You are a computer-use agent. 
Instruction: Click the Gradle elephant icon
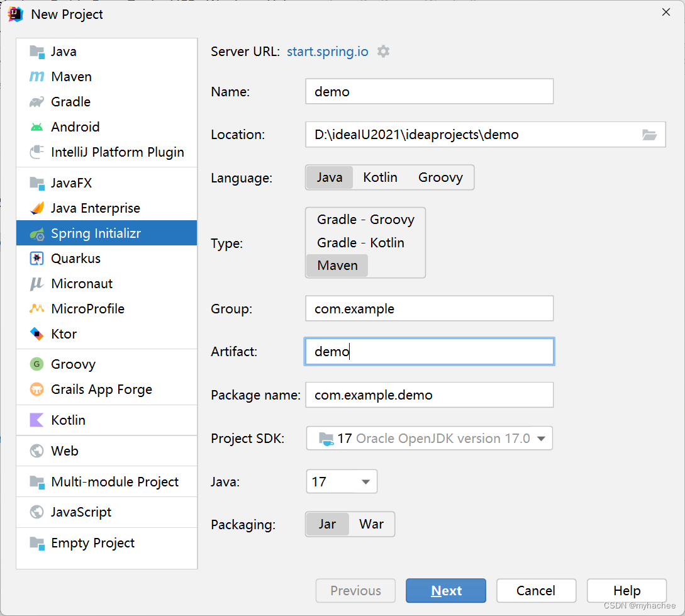[37, 102]
